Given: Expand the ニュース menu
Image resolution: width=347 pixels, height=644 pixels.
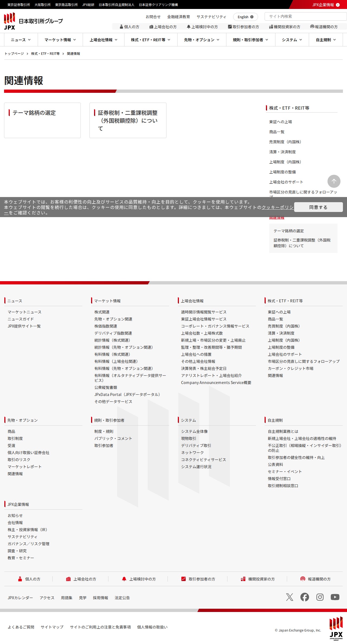Looking at the screenshot, I should tap(21, 40).
